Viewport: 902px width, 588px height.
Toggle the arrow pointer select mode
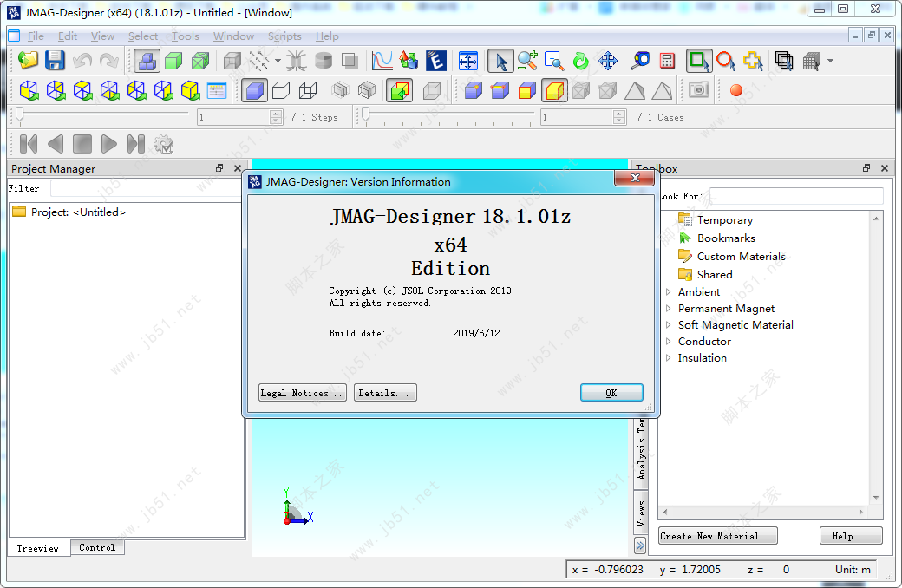click(x=500, y=61)
